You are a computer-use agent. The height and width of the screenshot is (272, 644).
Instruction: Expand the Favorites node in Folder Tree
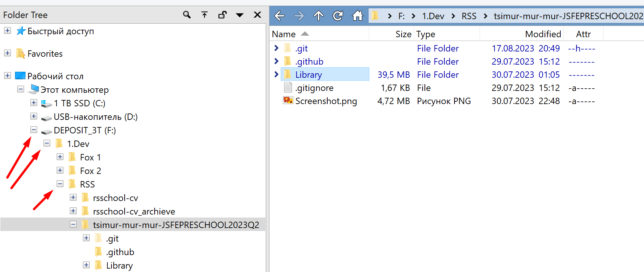tap(8, 53)
